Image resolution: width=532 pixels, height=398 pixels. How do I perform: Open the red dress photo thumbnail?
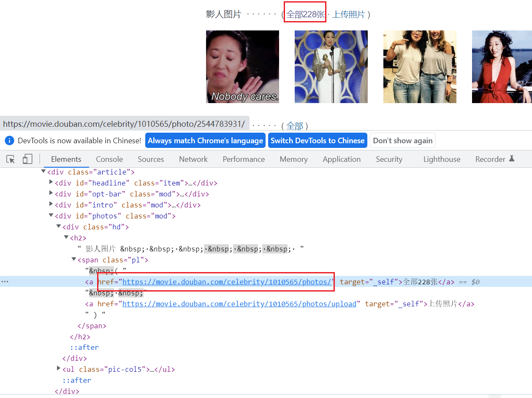pos(502,67)
